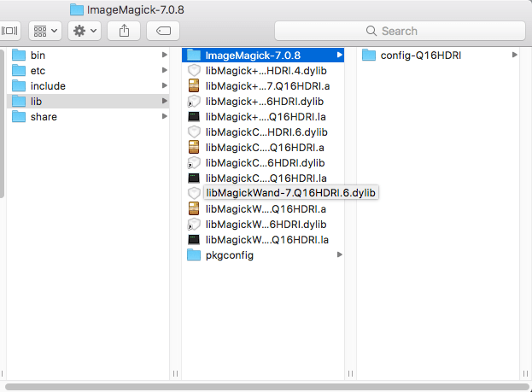Image resolution: width=532 pixels, height=392 pixels.
Task: Select the 'pkgconfig' name text
Action: pos(230,255)
